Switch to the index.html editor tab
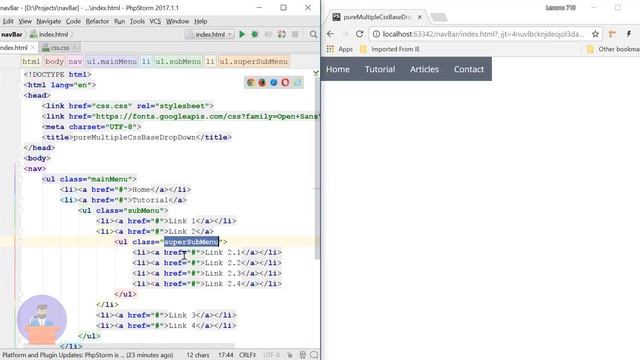The height and width of the screenshot is (360, 640). pyautogui.click(x=16, y=48)
